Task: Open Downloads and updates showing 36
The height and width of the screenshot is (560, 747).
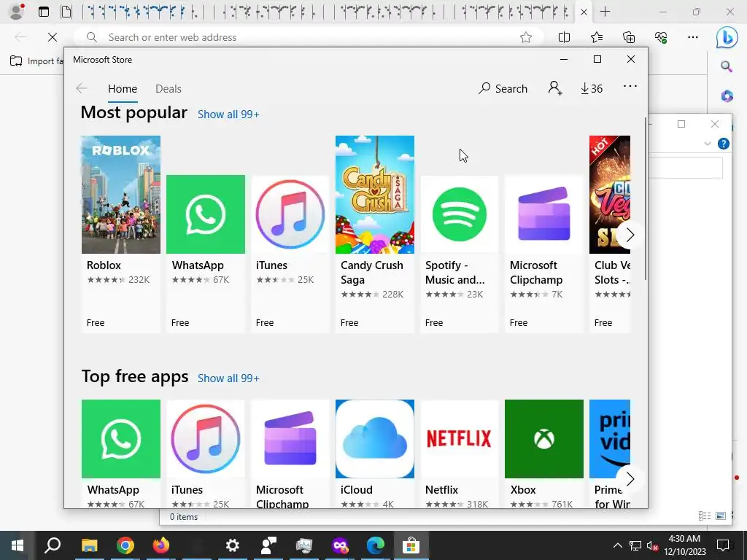Action: [x=592, y=88]
